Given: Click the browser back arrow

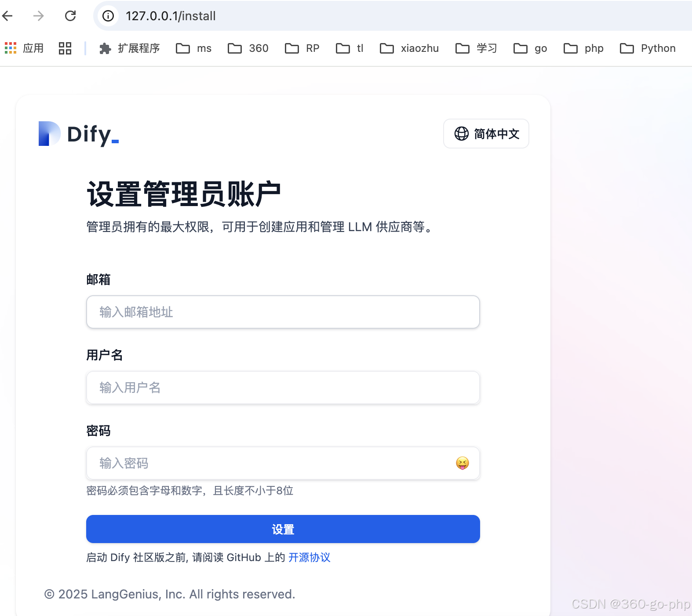Looking at the screenshot, I should (x=7, y=16).
